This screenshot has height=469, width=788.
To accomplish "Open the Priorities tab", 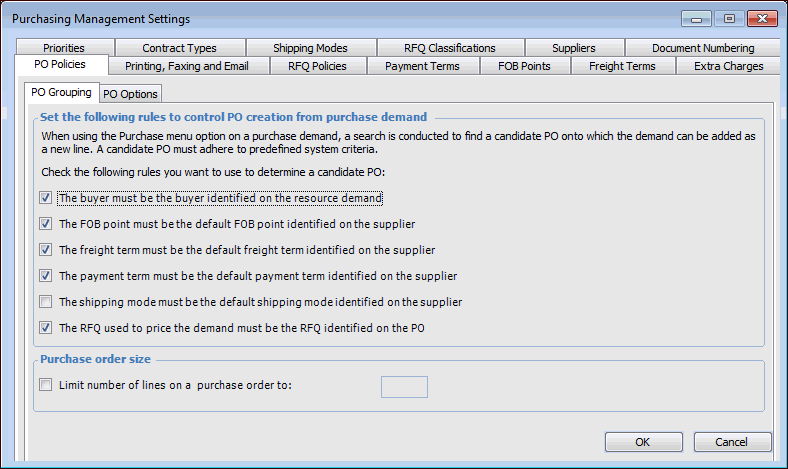I will pos(64,48).
